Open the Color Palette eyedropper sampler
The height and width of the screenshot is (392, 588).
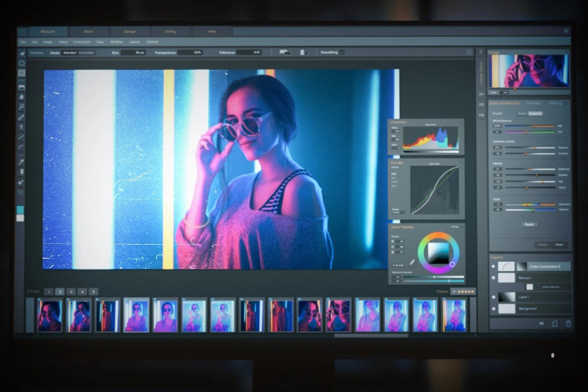[x=411, y=262]
